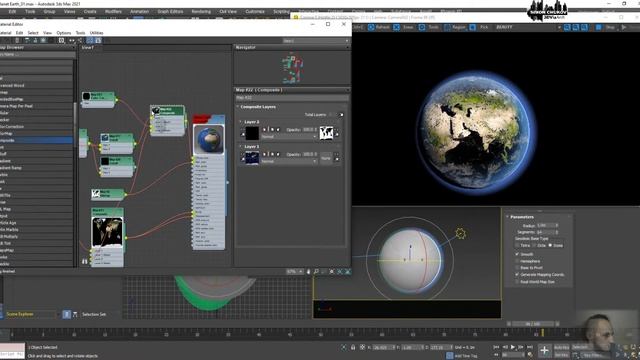Select the zoom magnifier tool in Material Editor
The height and width of the screenshot is (360, 640).
[316, 271]
